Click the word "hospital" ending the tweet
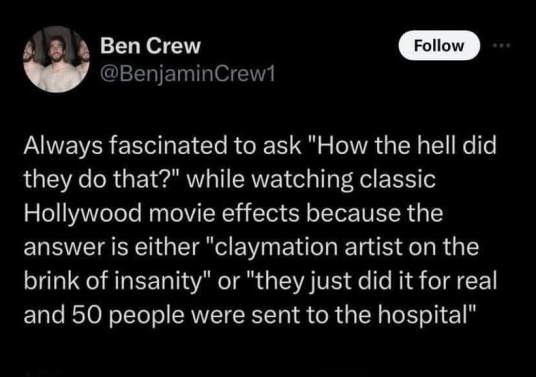The height and width of the screenshot is (377, 536). [422, 315]
